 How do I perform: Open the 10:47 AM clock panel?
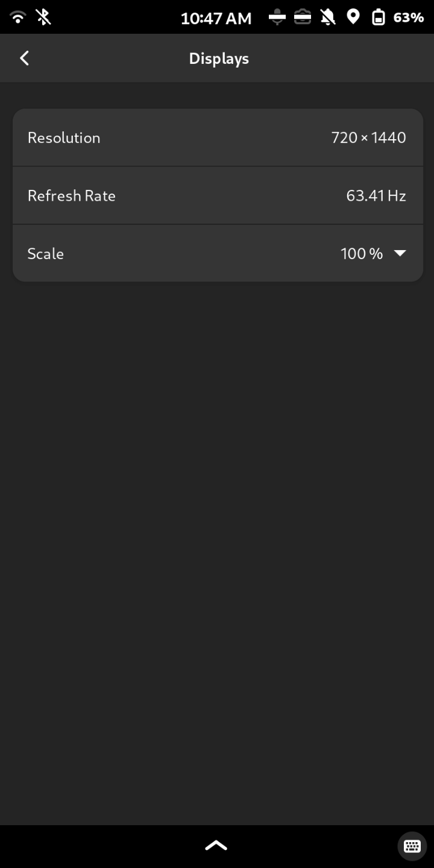(216, 18)
